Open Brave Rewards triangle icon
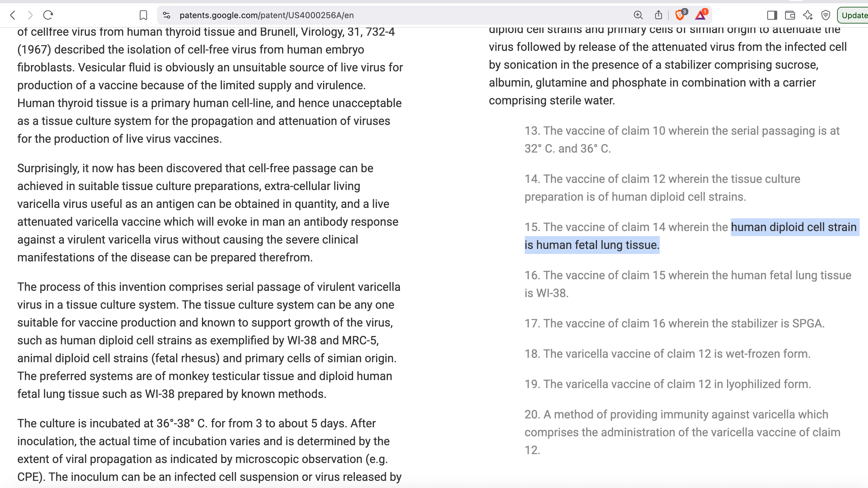Screen dimensions: 868x488 click(x=701, y=15)
